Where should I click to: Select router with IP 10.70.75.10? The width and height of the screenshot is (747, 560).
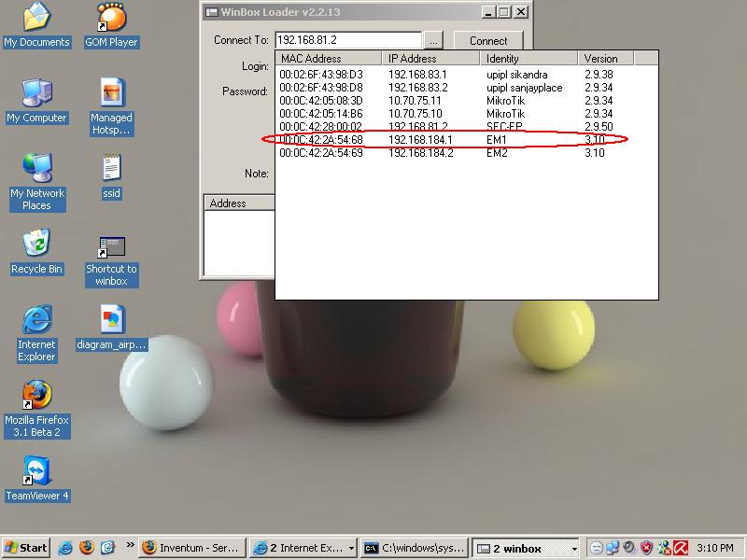(x=467, y=114)
